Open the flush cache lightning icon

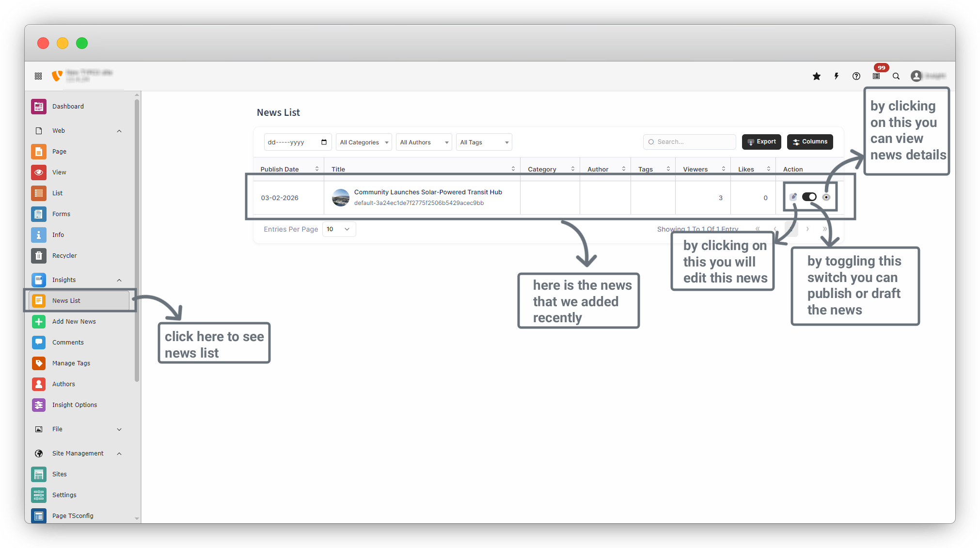837,76
